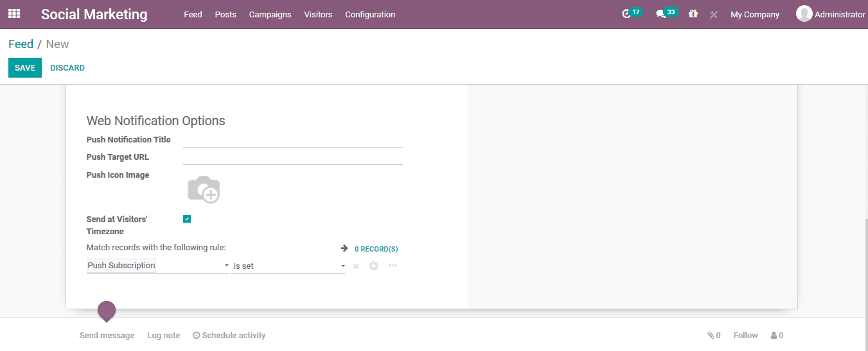
Task: Click Schedule activity in chatter
Action: pyautogui.click(x=229, y=336)
